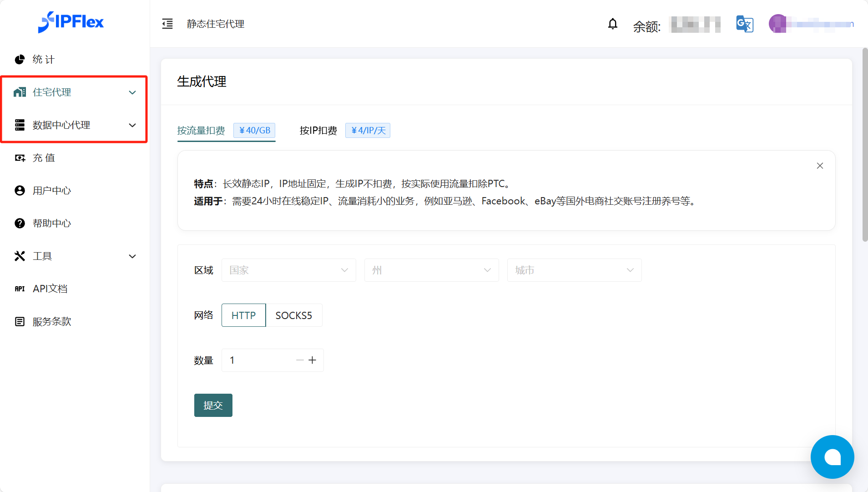Click the 提交 submit button
Viewport: 868px width, 492px height.
[213, 405]
